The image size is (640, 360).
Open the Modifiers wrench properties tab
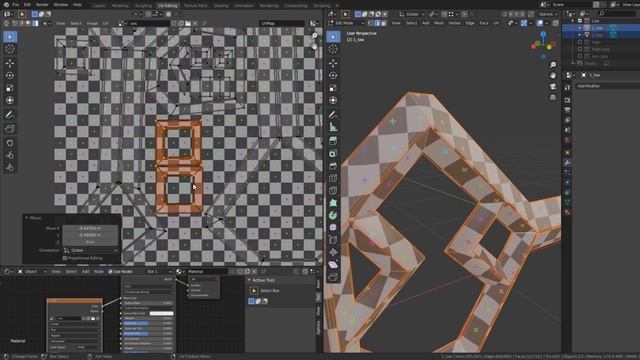coord(567,162)
